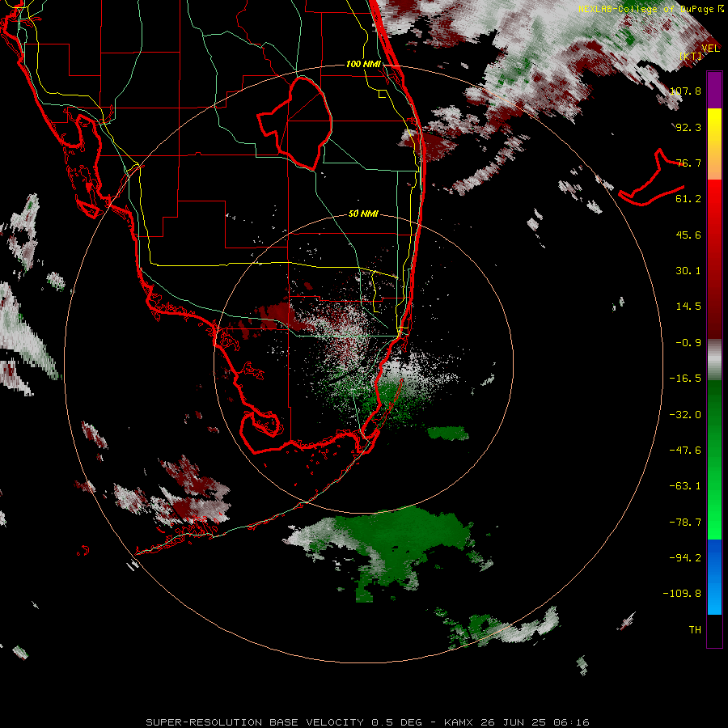
Task: Click the 45.6 velocity scale label
Action: pos(688,235)
